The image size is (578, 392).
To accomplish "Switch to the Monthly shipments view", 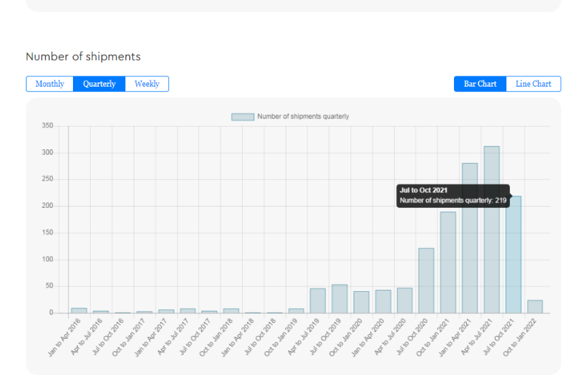I will tap(50, 84).
